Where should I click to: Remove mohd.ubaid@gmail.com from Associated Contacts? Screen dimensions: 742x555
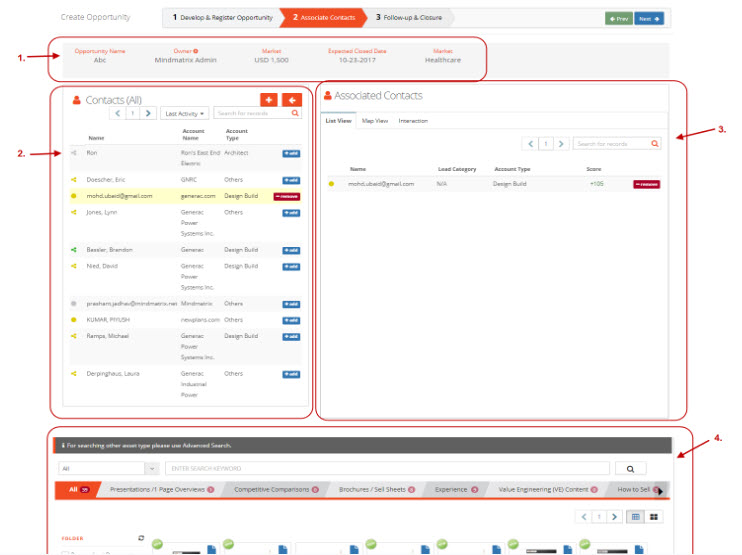point(646,185)
